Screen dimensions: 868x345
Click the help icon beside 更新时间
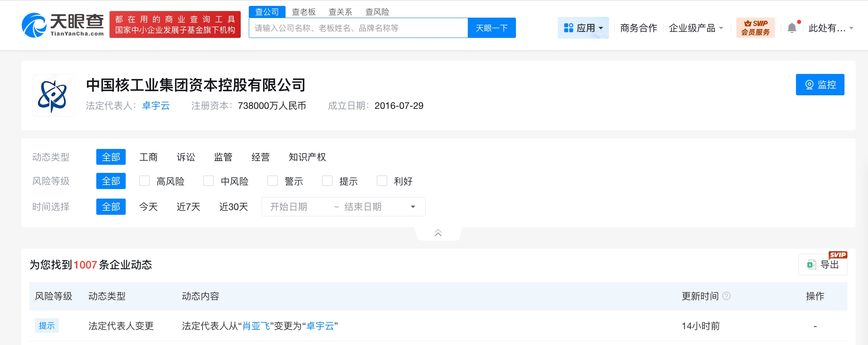pos(727,296)
